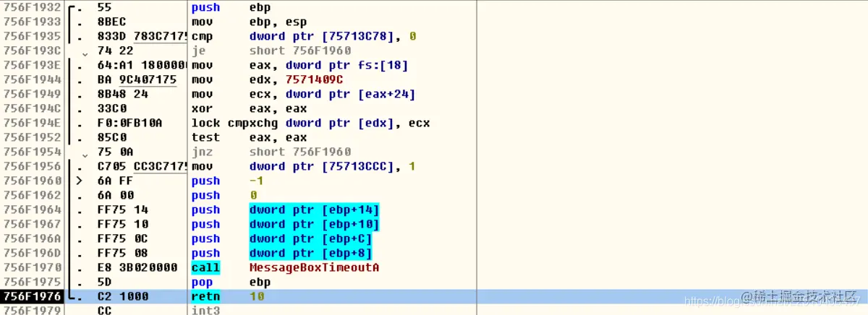Click address 756F196A
The width and height of the screenshot is (868, 315).
click(32, 238)
